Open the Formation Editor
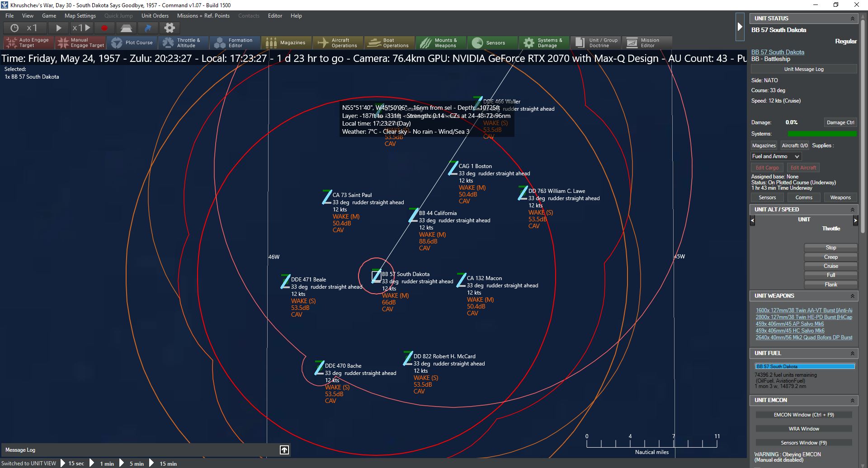 [235, 42]
